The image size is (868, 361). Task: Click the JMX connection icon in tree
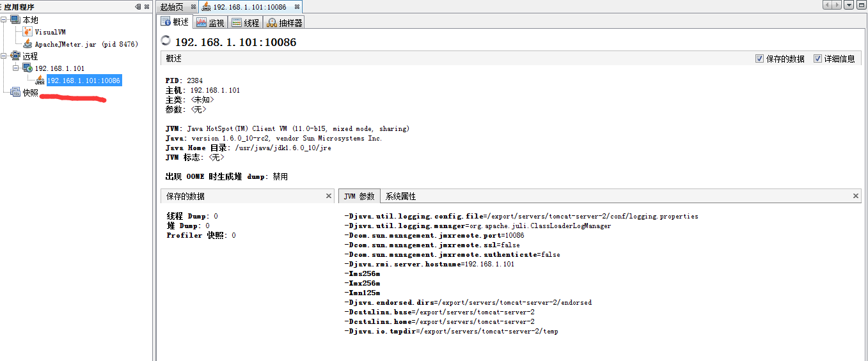click(x=40, y=81)
